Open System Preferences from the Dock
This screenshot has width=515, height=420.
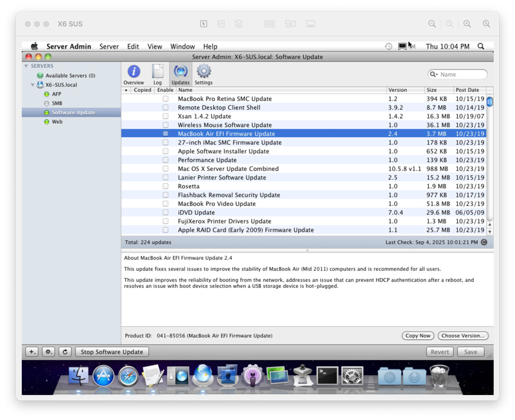tap(352, 376)
